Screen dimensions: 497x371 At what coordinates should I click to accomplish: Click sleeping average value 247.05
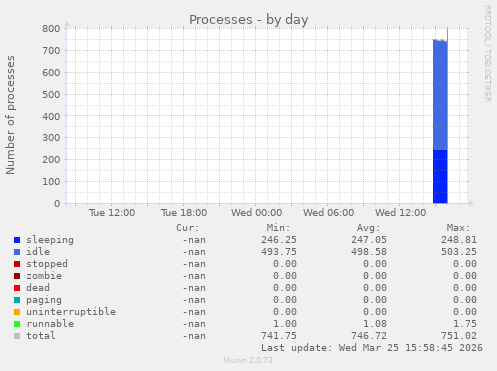[x=369, y=240]
